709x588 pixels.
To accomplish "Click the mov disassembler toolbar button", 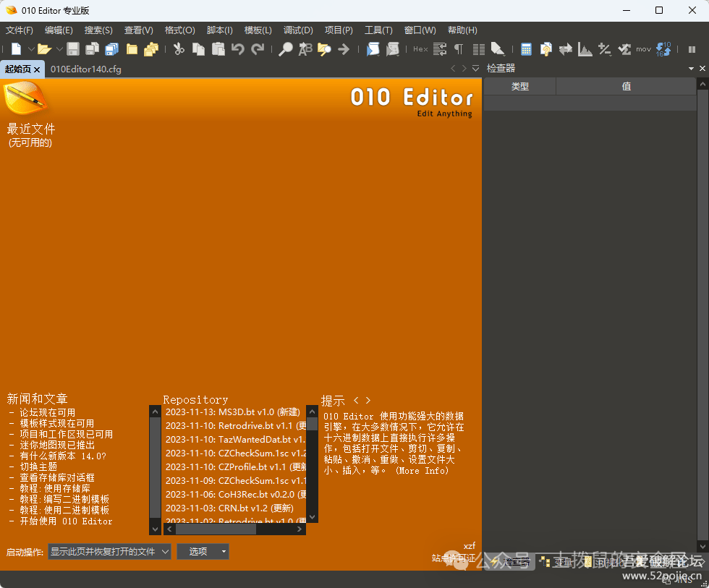I will point(643,48).
